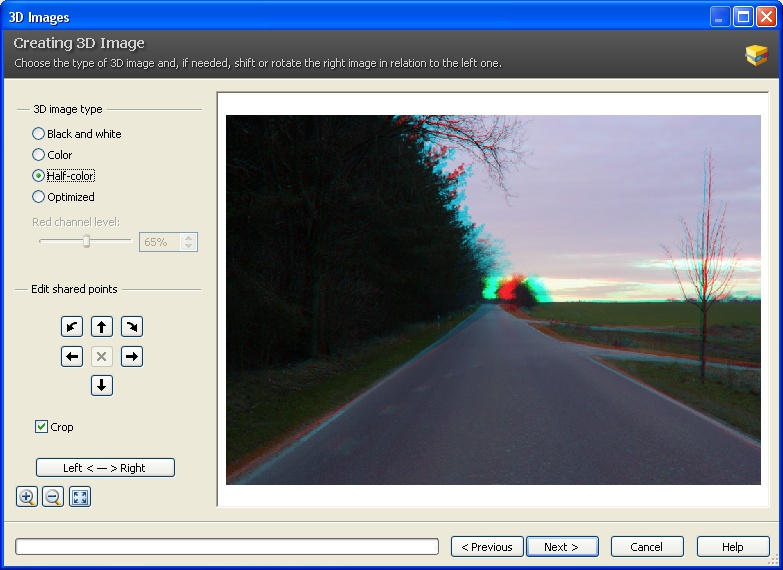Click the 'Edit shared points' group label

pyautogui.click(x=74, y=289)
